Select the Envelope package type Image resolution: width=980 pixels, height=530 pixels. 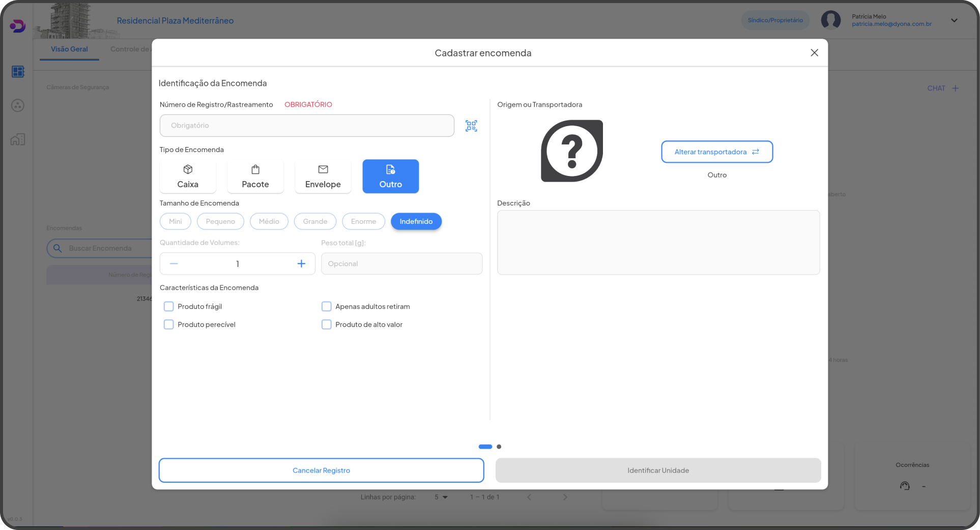323,176
